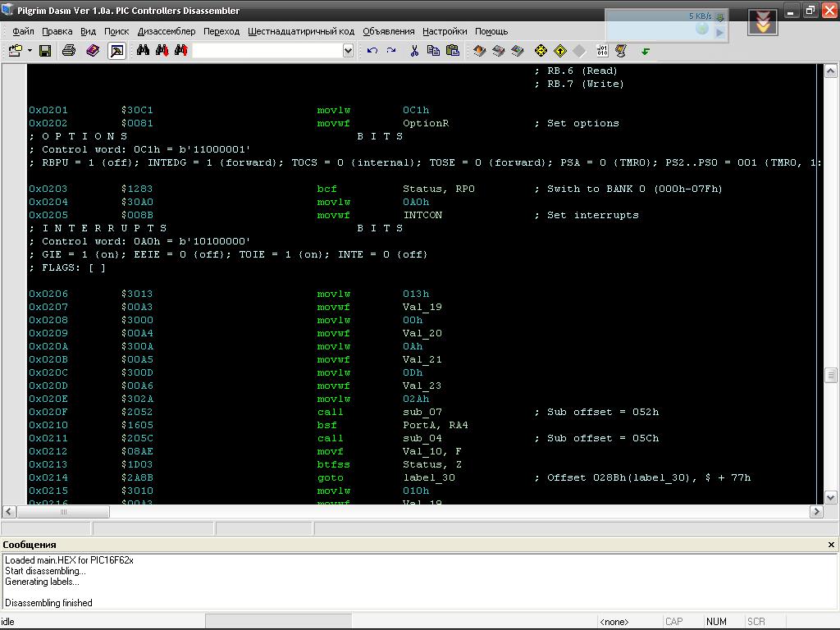This screenshot has height=630, width=840.
Task: Click the green return arrow icon
Action: click(646, 52)
